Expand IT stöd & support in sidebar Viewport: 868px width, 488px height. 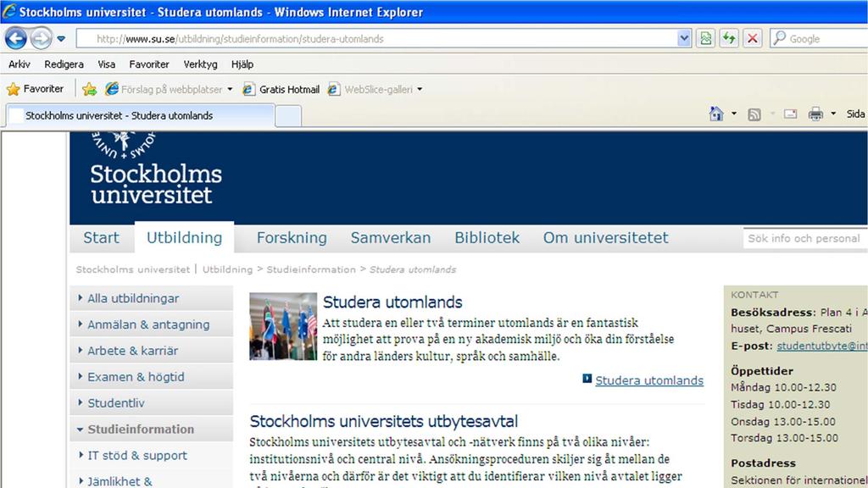151,455
